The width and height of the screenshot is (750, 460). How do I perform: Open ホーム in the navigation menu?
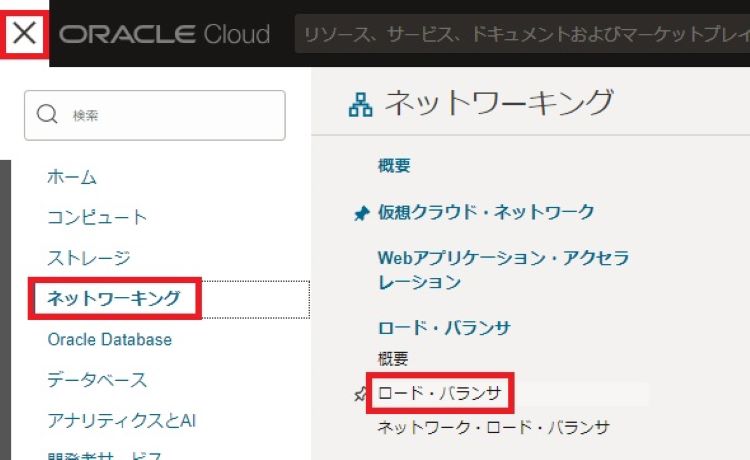click(72, 177)
